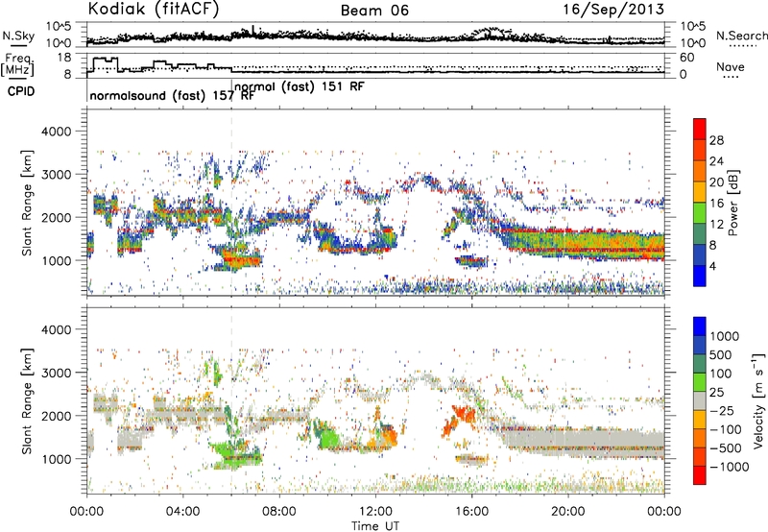Click the 'N.Sky' label

(x=18, y=36)
